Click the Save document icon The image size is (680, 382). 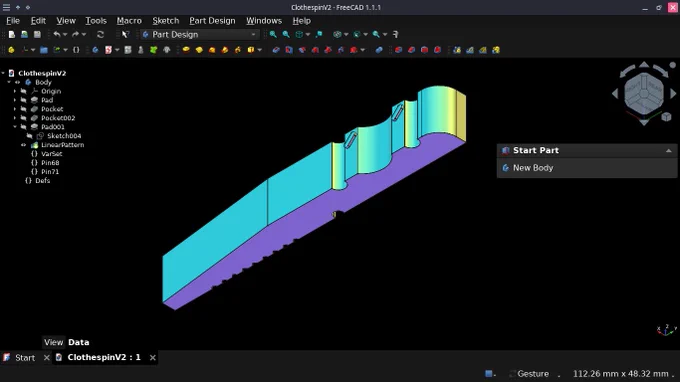pos(37,34)
